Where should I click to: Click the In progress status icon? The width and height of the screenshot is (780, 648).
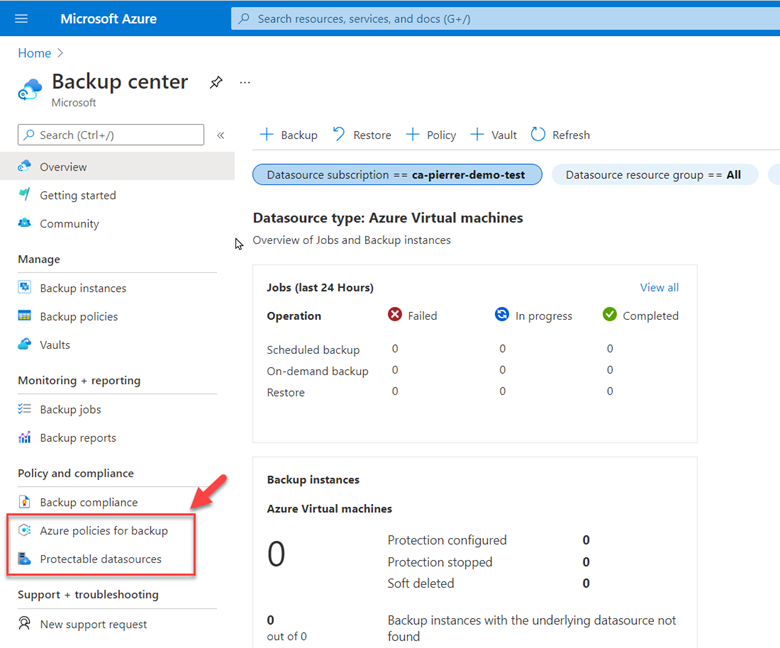[502, 315]
